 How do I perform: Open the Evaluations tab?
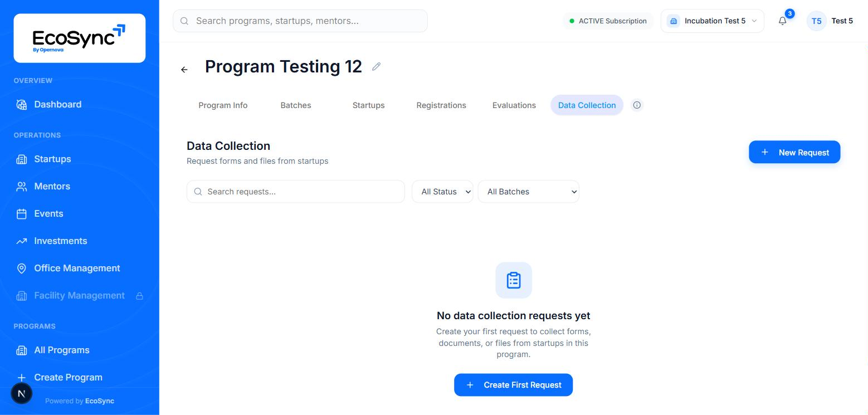pyautogui.click(x=514, y=105)
